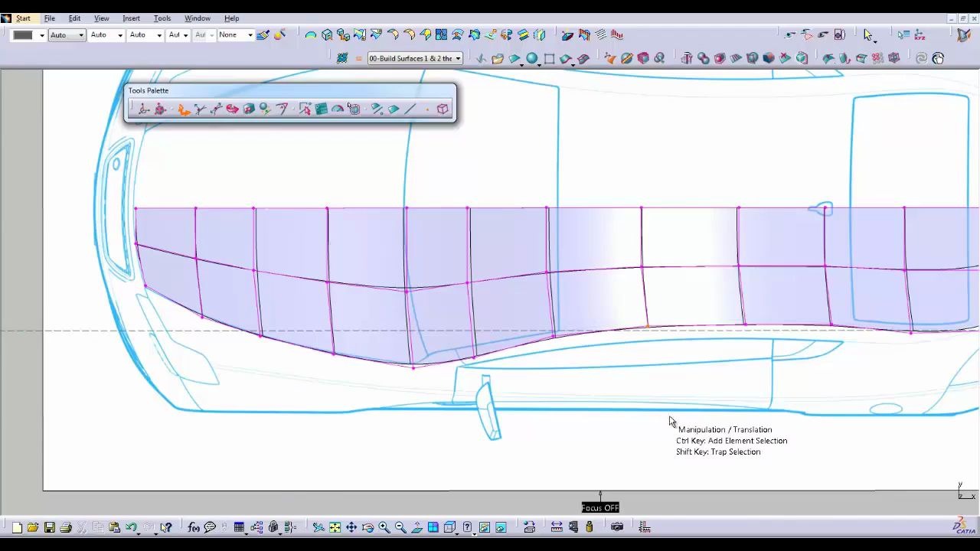Open the Window menu
980x551 pixels.
[198, 18]
